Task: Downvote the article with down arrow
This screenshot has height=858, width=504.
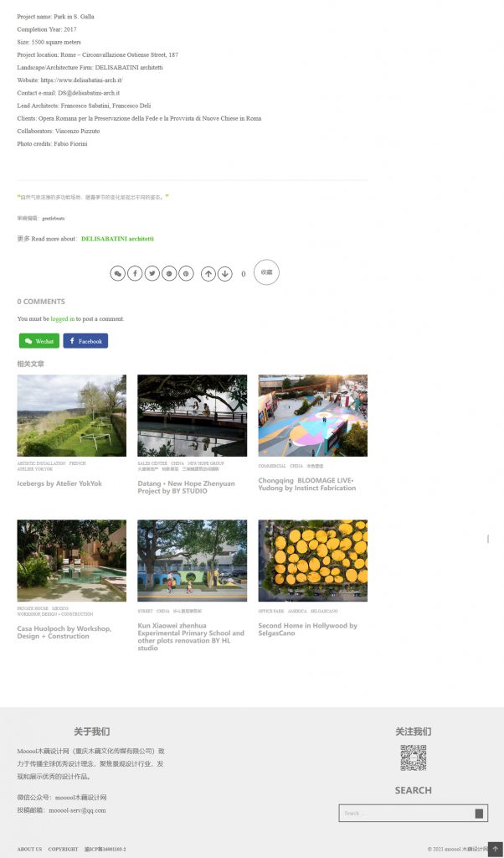Action: click(x=224, y=274)
